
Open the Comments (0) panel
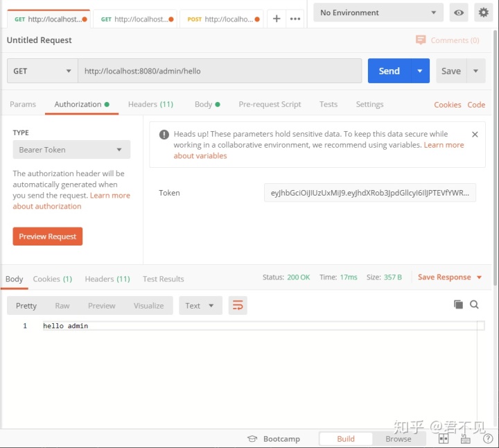click(x=448, y=40)
